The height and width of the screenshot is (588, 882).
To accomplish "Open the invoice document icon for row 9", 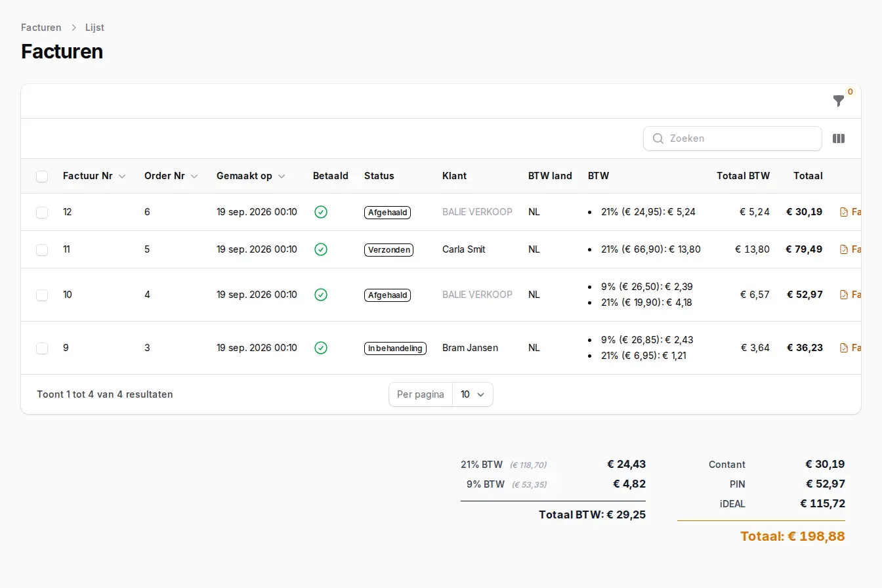I will (844, 348).
